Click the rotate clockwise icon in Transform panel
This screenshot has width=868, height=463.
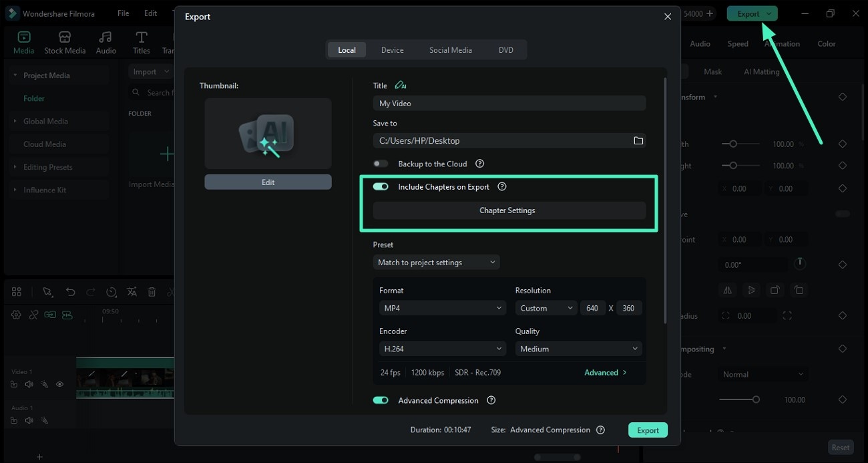tap(775, 290)
